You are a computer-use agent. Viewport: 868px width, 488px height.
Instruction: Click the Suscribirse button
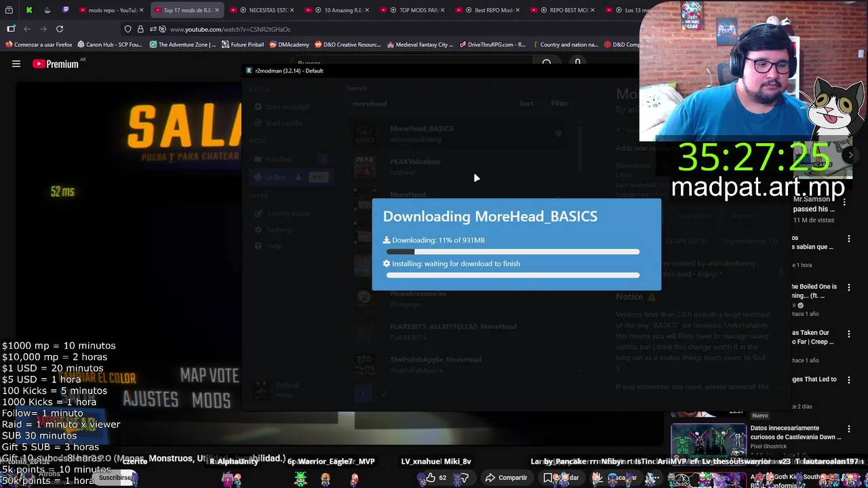pos(115,478)
